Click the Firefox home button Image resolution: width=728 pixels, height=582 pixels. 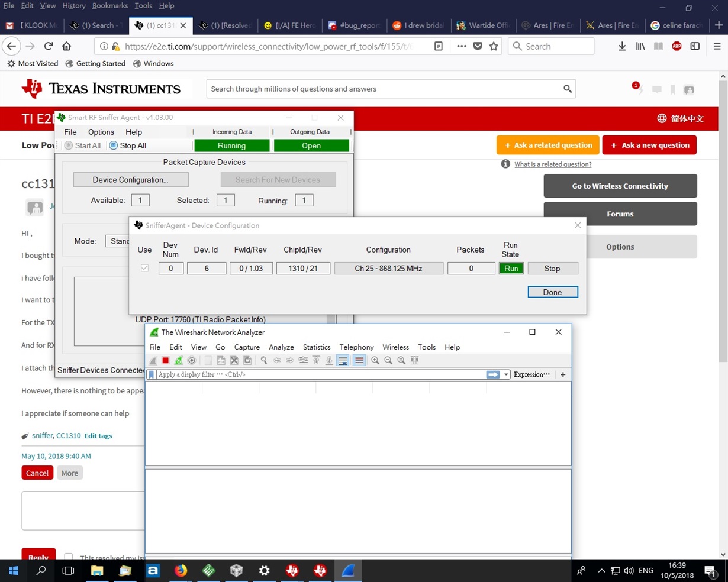tap(66, 46)
